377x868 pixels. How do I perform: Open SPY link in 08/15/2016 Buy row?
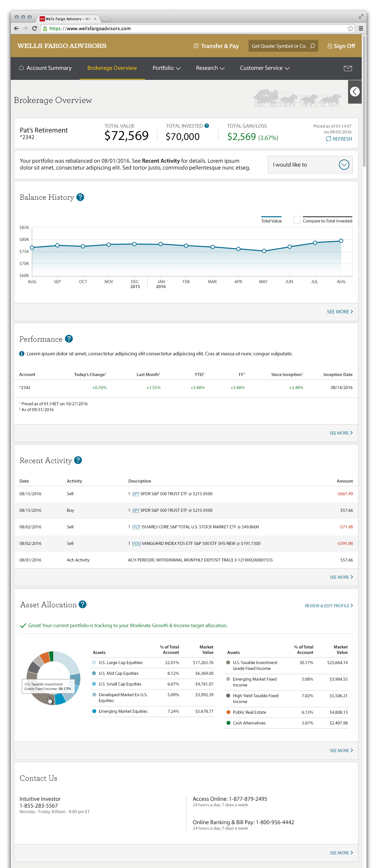(136, 510)
